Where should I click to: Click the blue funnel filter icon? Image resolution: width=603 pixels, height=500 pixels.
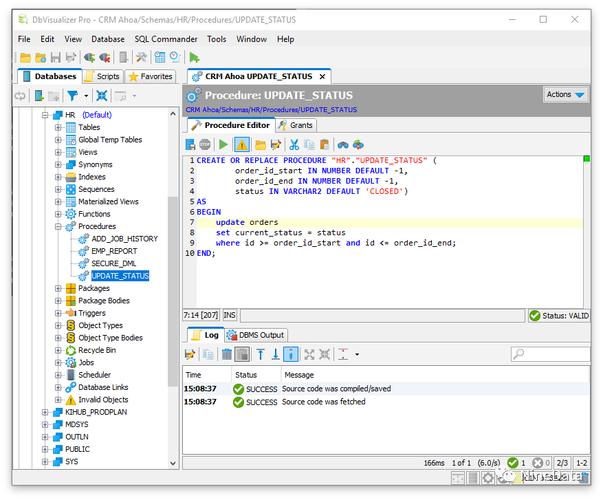tap(73, 95)
